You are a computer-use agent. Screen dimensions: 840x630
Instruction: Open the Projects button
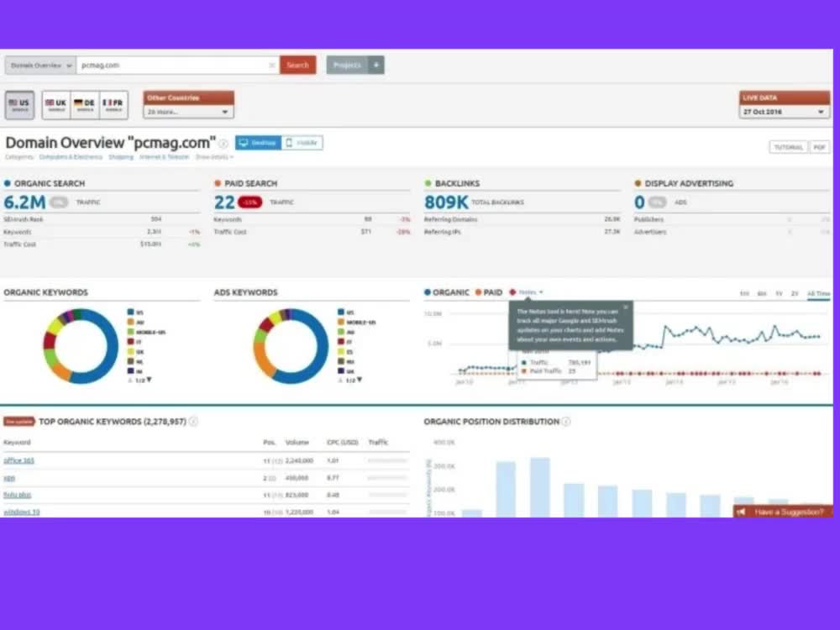(x=347, y=66)
